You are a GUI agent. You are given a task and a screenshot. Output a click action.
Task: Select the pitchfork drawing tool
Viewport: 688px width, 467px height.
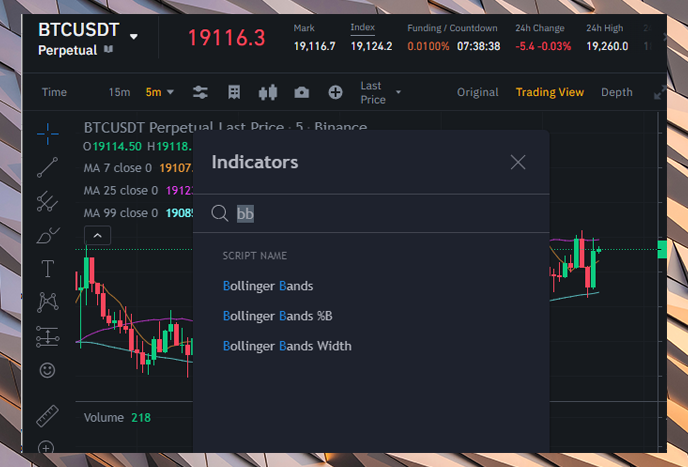[47, 201]
